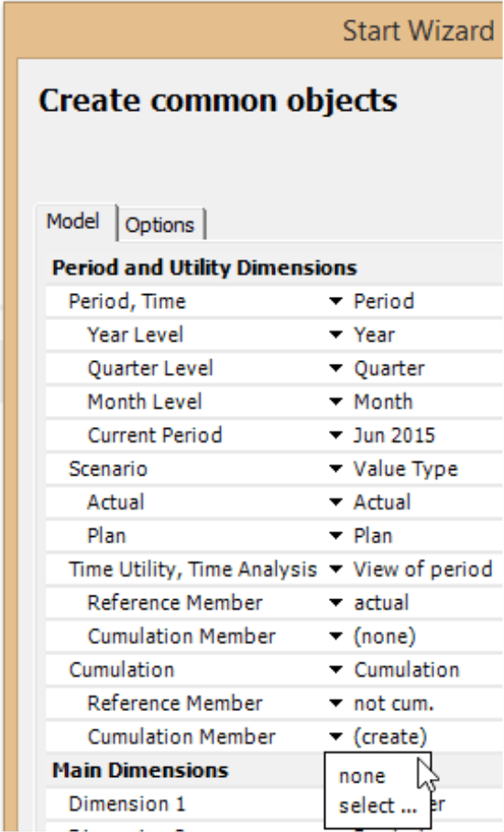
Task: Open Time Utility, Time Analysis dropdown arrow
Action: point(335,569)
